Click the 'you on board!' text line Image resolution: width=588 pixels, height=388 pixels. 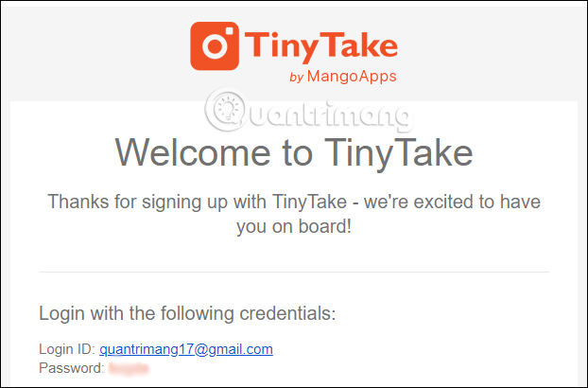click(x=294, y=226)
